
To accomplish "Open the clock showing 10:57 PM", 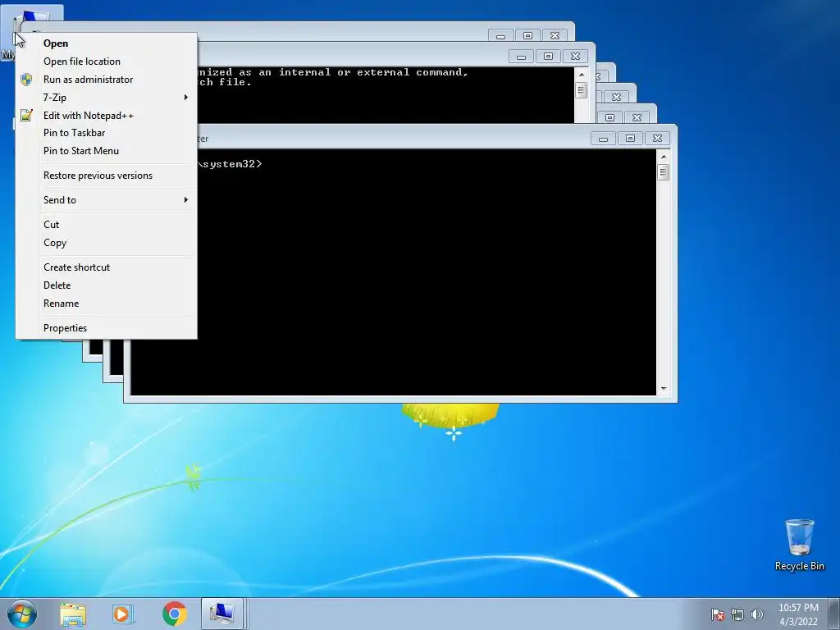I will click(x=798, y=614).
